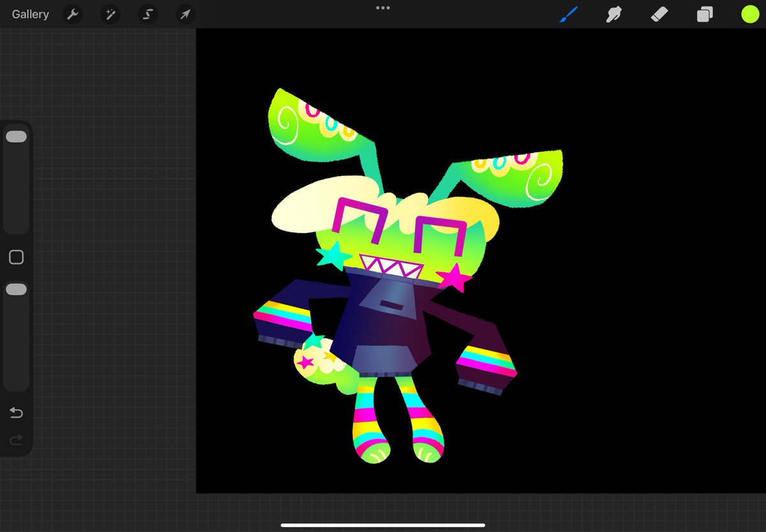Open the Adjustments magic wand menu
The image size is (766, 532).
(x=110, y=14)
